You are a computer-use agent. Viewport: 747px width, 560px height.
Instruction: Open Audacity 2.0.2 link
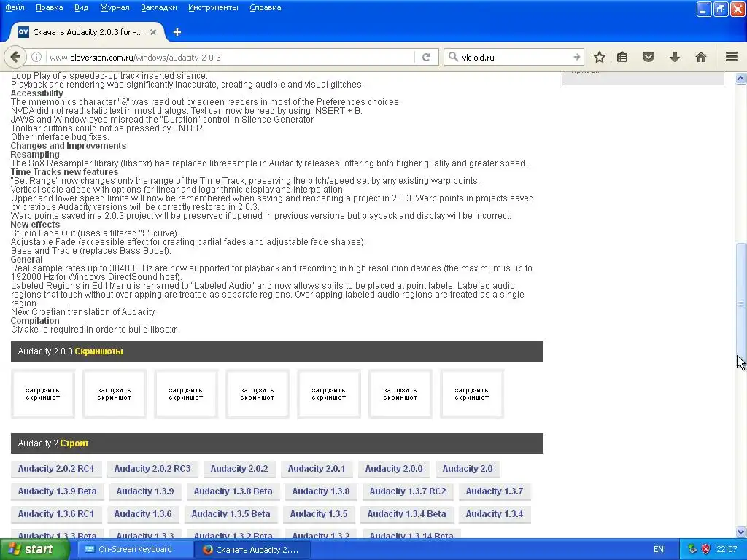[x=239, y=469]
